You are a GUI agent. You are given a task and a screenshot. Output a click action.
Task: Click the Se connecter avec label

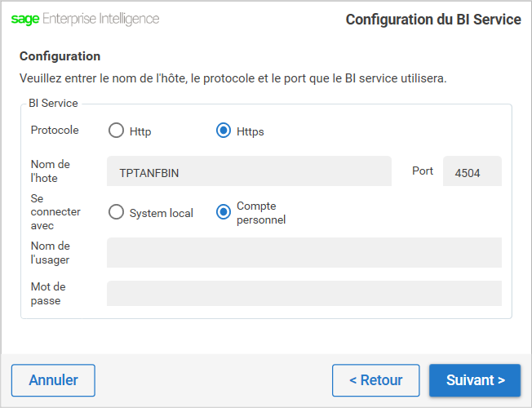(x=55, y=212)
